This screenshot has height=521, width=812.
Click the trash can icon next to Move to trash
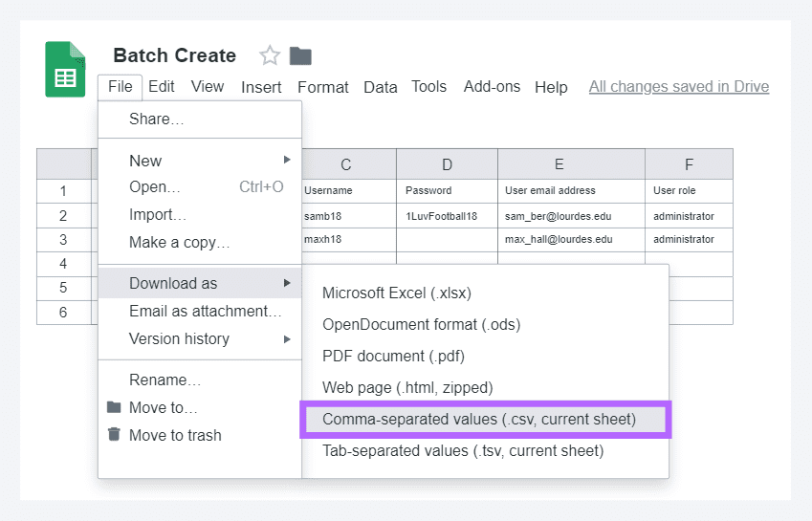click(114, 435)
